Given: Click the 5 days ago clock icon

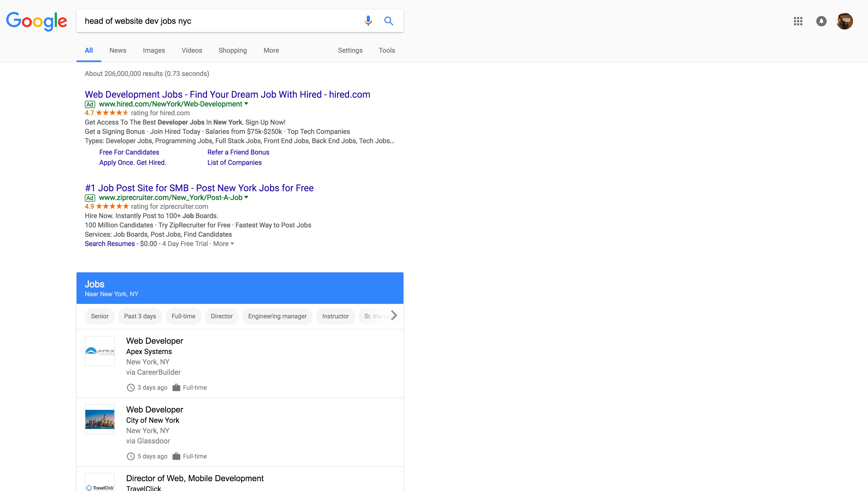Looking at the screenshot, I should click(131, 457).
